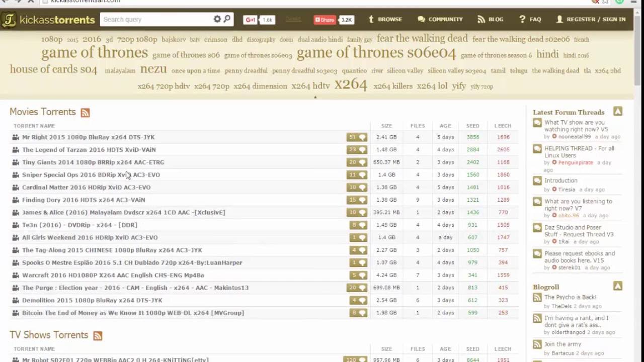This screenshot has width=644, height=362.
Task: Open The Legend of Tarzan torrent
Action: click(89, 149)
